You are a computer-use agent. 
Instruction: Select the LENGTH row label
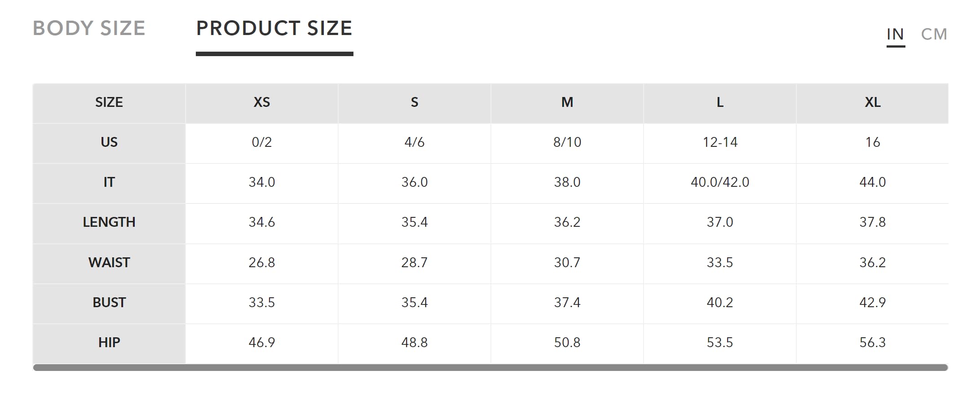[109, 223]
